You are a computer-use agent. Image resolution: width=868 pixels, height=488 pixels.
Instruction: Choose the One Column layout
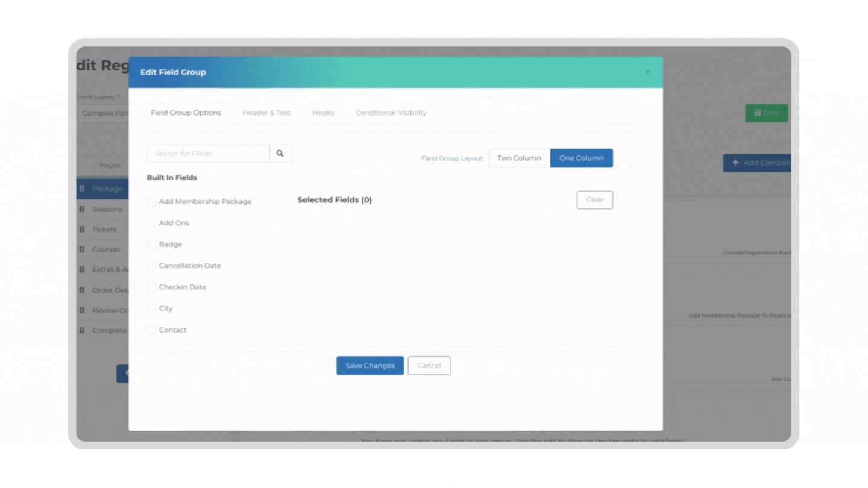click(x=582, y=158)
